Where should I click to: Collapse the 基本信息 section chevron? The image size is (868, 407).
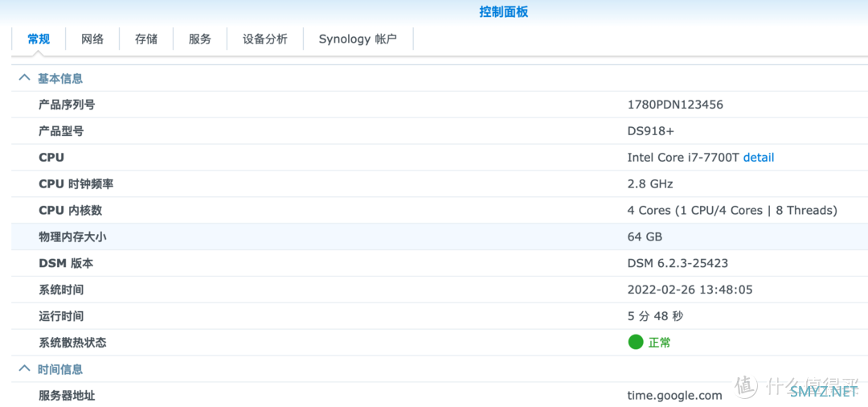[x=24, y=78]
